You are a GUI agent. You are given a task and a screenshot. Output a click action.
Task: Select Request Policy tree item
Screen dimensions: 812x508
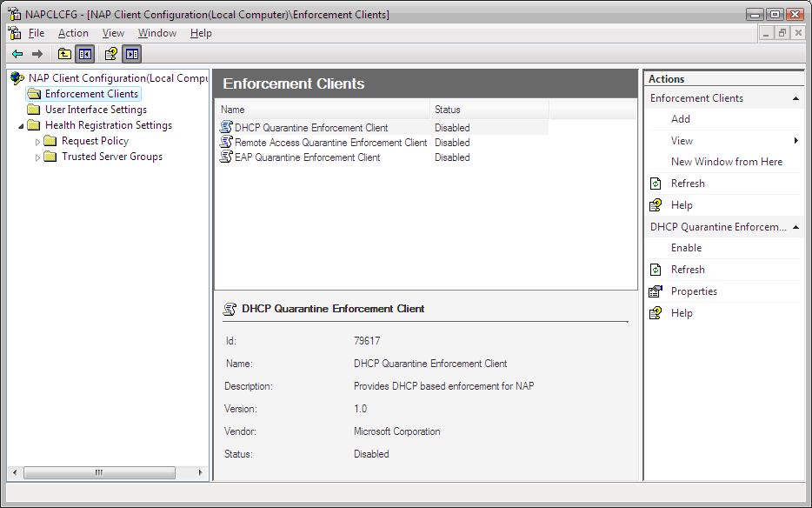tap(95, 141)
